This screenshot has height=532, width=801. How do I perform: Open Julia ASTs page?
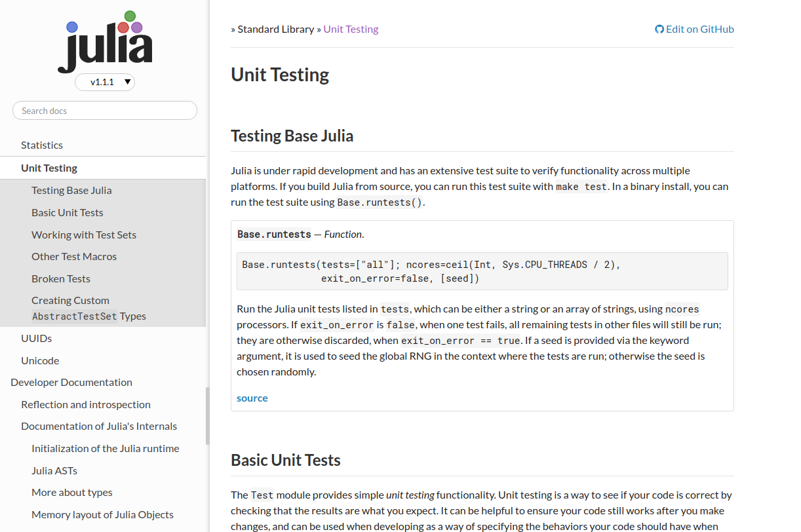click(54, 470)
